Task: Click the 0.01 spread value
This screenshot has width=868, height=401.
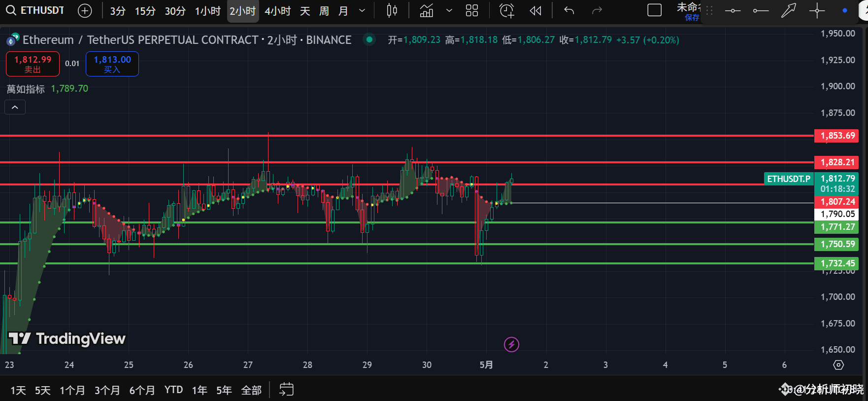Action: pyautogui.click(x=72, y=64)
